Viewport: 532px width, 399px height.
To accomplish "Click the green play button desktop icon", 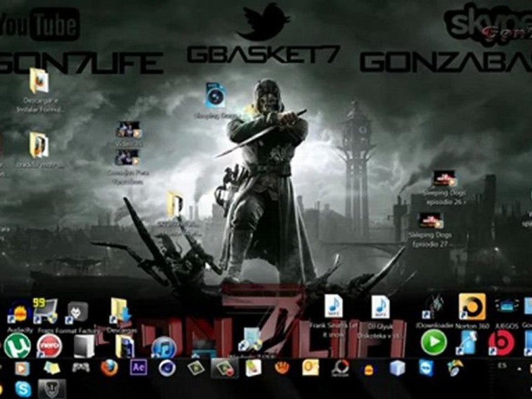I will click(x=434, y=342).
